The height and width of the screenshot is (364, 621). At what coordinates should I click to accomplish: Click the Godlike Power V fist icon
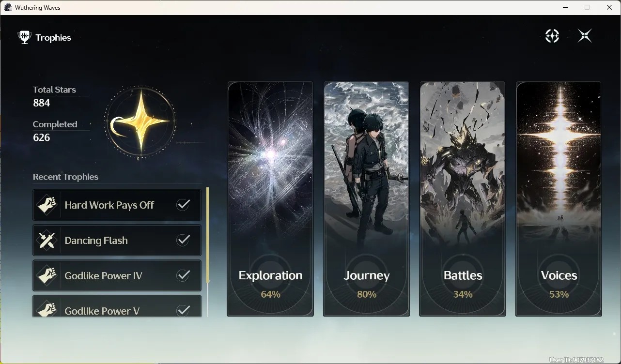coord(47,308)
